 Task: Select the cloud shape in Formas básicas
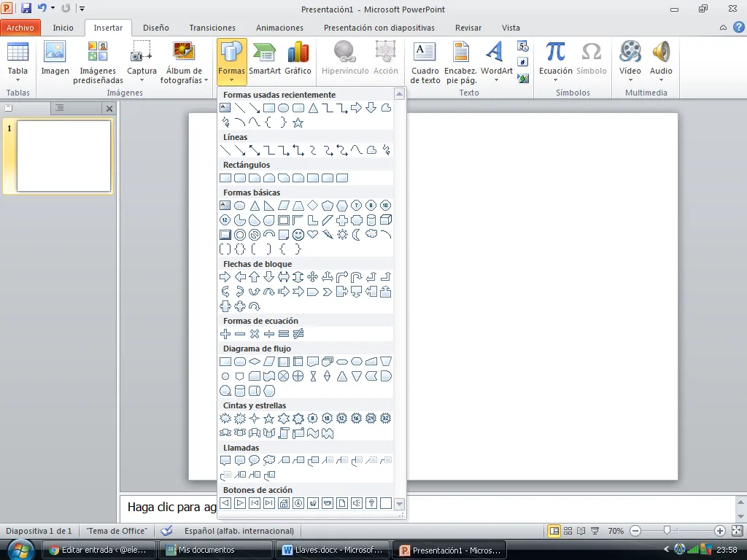click(371, 234)
